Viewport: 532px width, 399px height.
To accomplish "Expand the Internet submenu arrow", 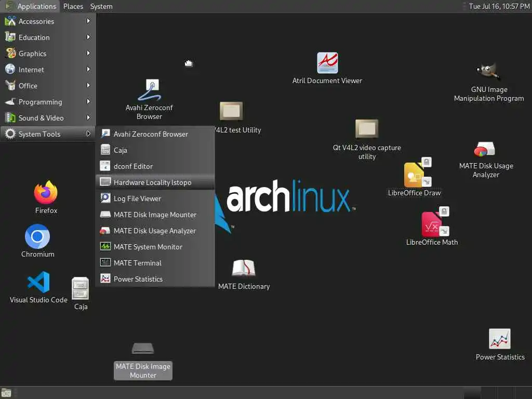I will (x=88, y=69).
